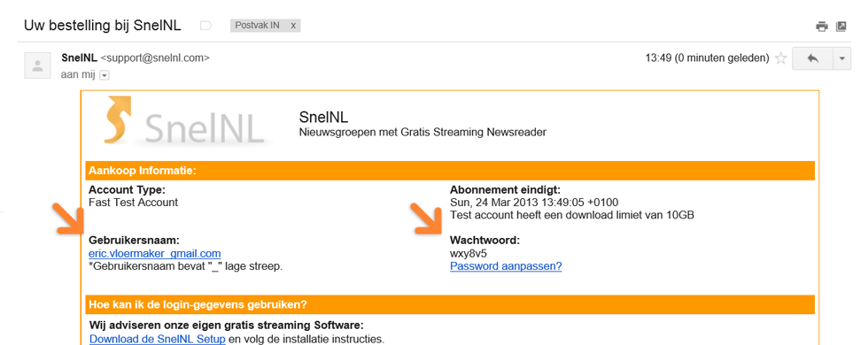Star the SnelNL message
The width and height of the screenshot is (868, 345).
pyautogui.click(x=780, y=58)
